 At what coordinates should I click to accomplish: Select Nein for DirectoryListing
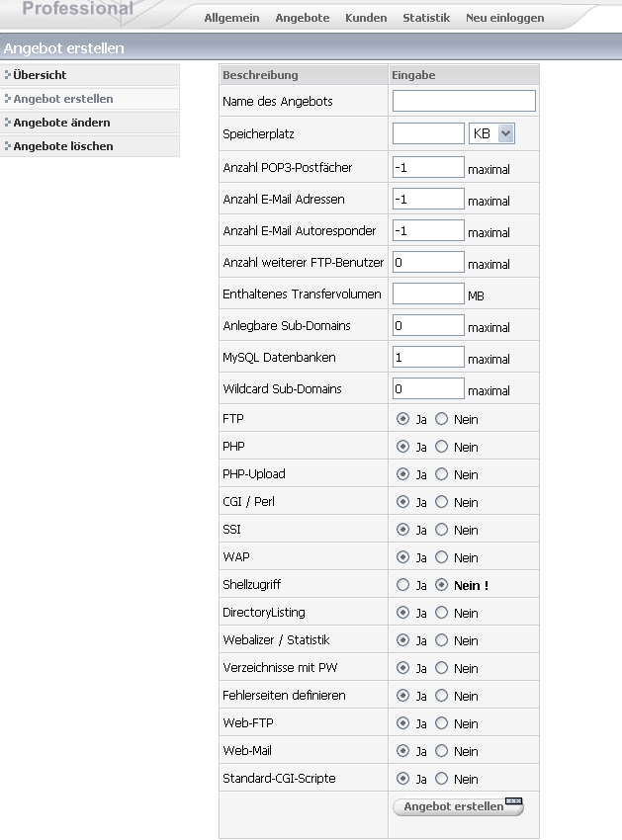point(441,613)
